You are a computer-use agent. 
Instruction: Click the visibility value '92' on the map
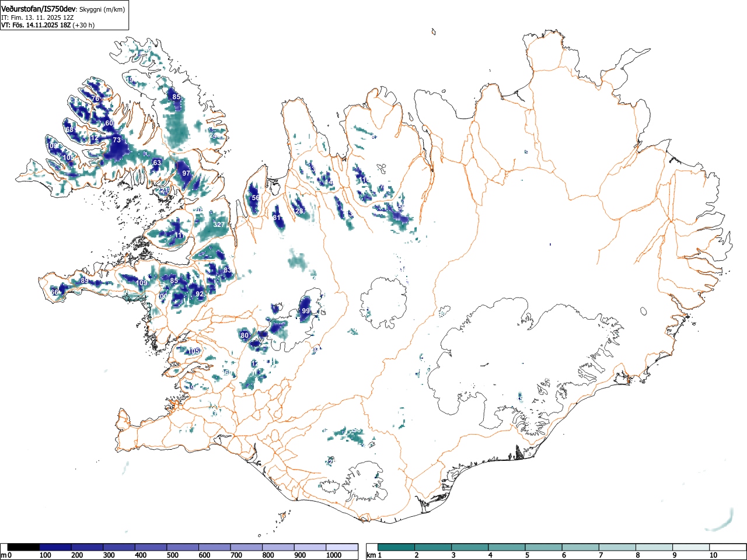(x=200, y=295)
